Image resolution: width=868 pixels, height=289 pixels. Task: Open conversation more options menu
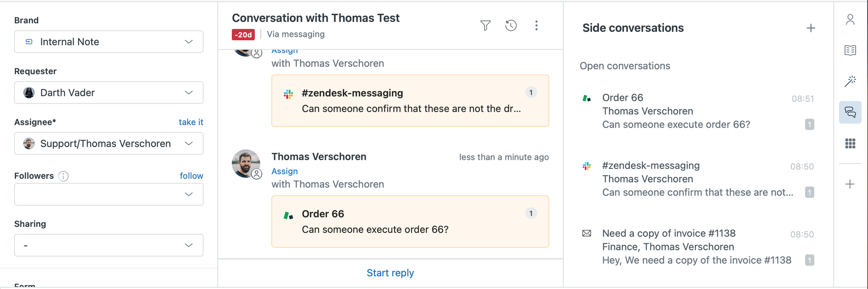coord(536,26)
